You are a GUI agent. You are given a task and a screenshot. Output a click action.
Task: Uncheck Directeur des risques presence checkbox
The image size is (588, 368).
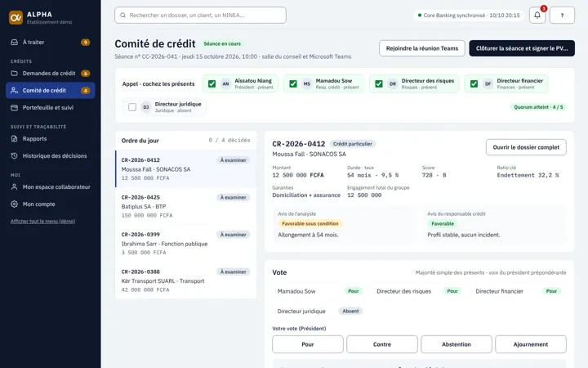coord(379,83)
